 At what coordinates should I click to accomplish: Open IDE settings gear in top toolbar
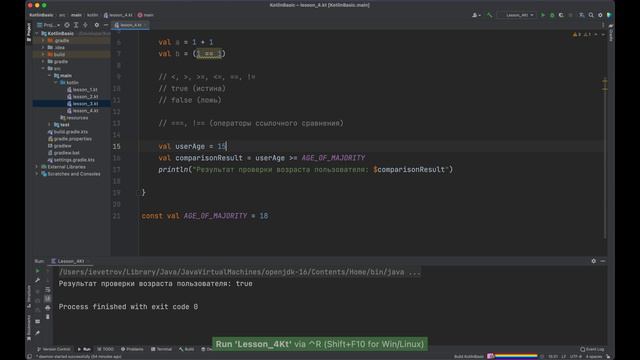[x=600, y=15]
